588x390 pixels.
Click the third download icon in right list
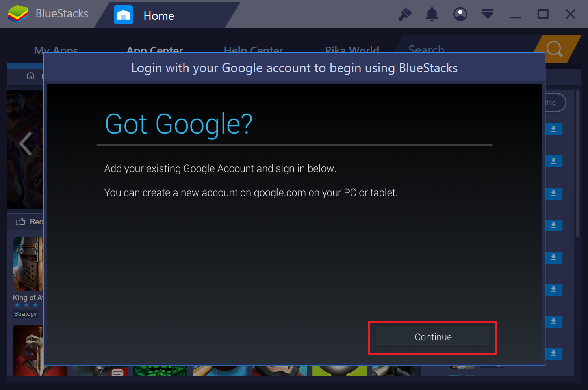tap(553, 193)
